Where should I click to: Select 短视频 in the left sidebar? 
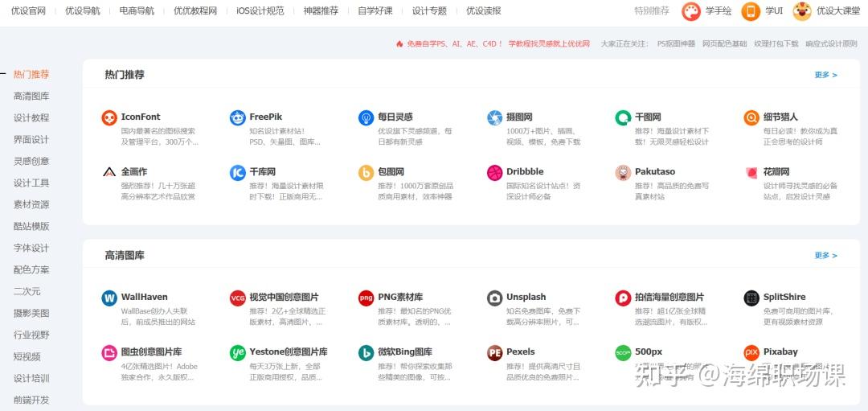pyautogui.click(x=27, y=357)
